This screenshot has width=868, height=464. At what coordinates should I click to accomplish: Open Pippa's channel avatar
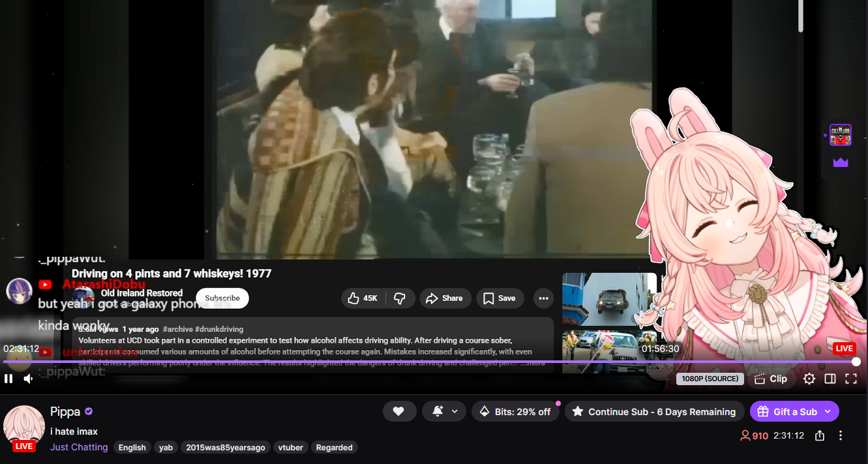pyautogui.click(x=24, y=426)
